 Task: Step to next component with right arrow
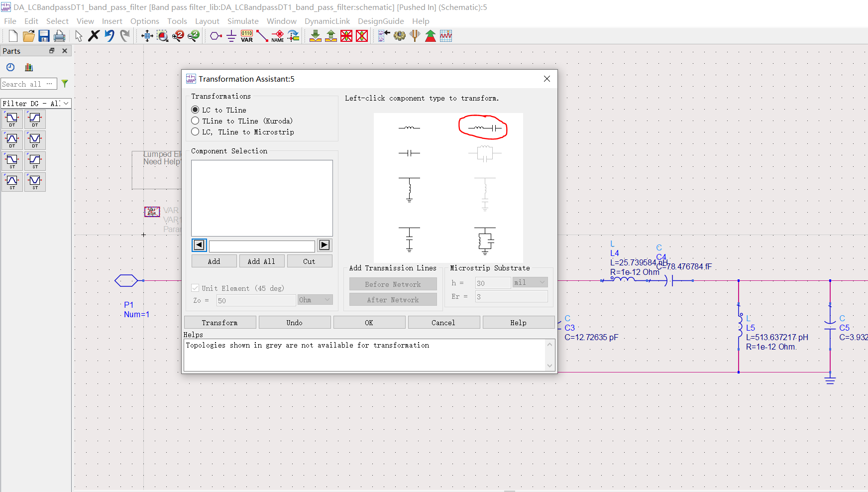(x=325, y=245)
